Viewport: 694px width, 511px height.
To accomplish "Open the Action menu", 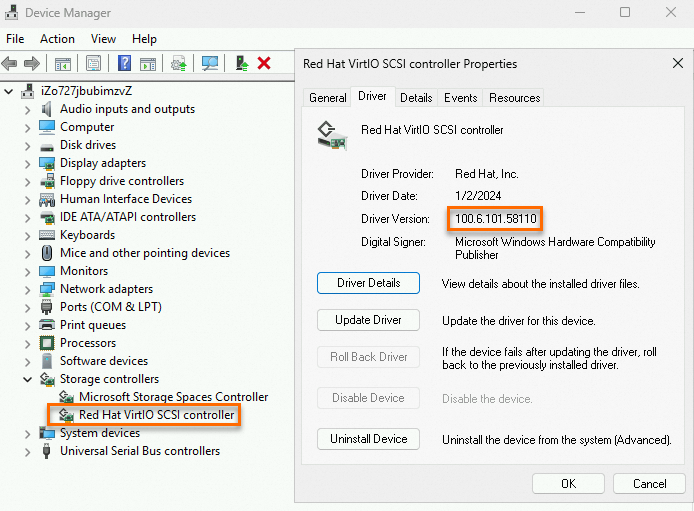I will pyautogui.click(x=57, y=39).
